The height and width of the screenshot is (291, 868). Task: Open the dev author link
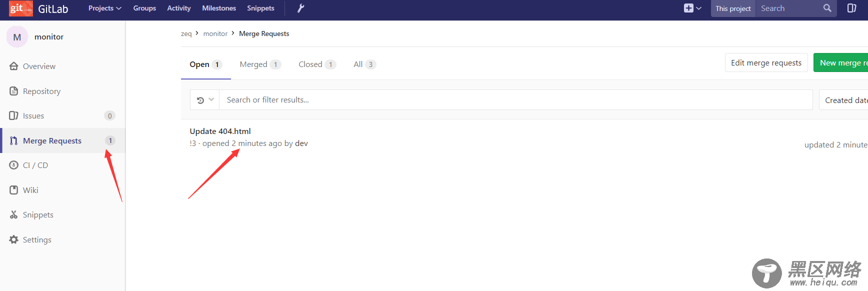click(301, 143)
